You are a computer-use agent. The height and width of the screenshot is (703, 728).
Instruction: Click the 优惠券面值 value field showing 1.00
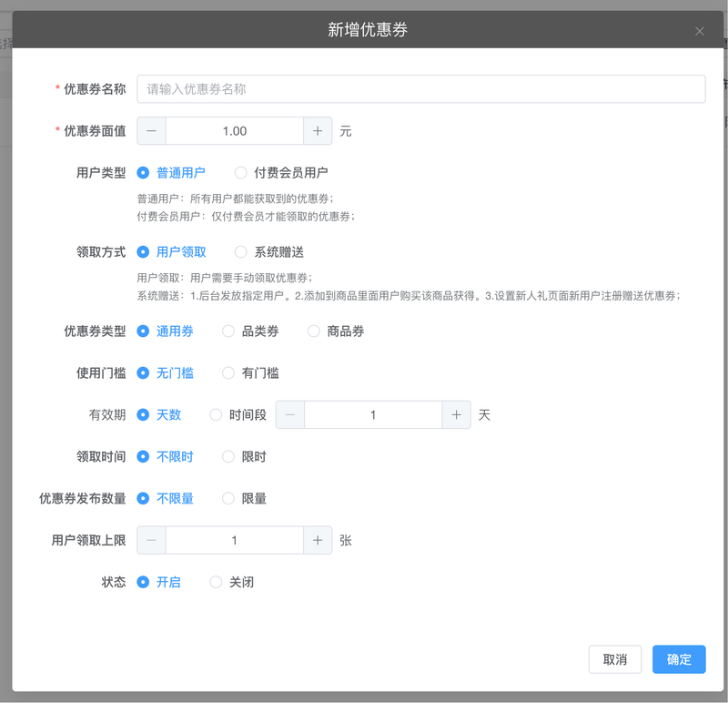coord(235,131)
